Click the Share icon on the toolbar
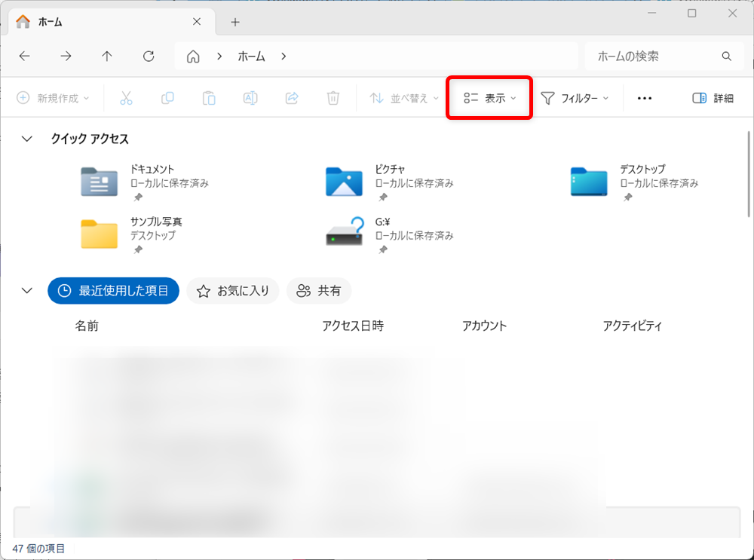The height and width of the screenshot is (560, 754). click(292, 98)
